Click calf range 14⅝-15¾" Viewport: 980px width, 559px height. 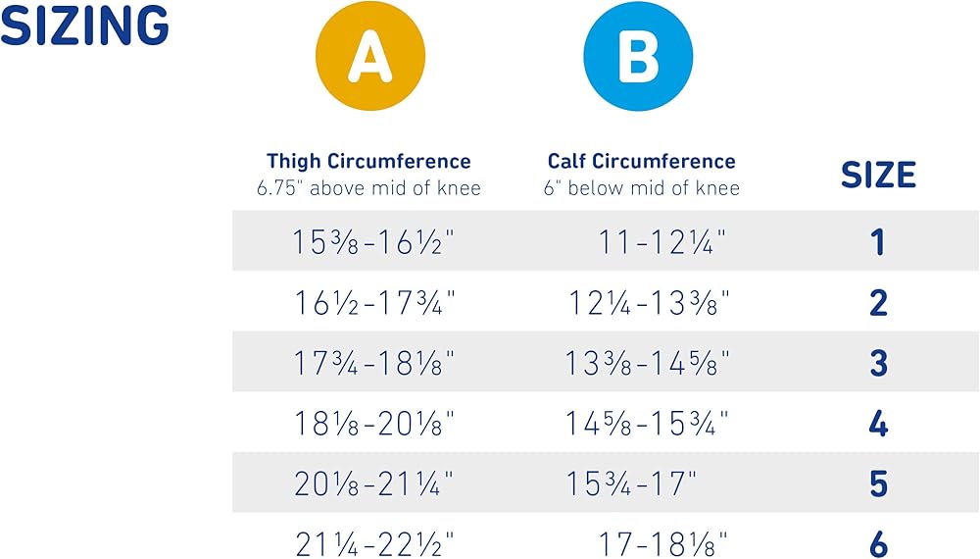click(x=647, y=425)
